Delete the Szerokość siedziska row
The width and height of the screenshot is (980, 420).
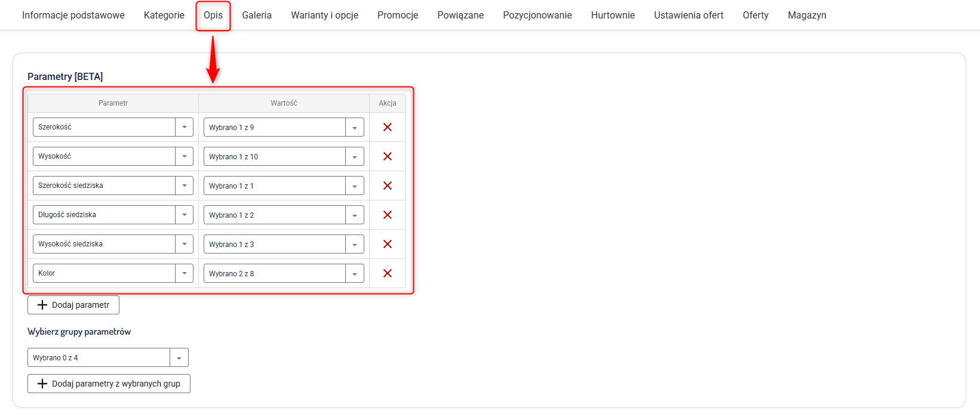point(388,186)
